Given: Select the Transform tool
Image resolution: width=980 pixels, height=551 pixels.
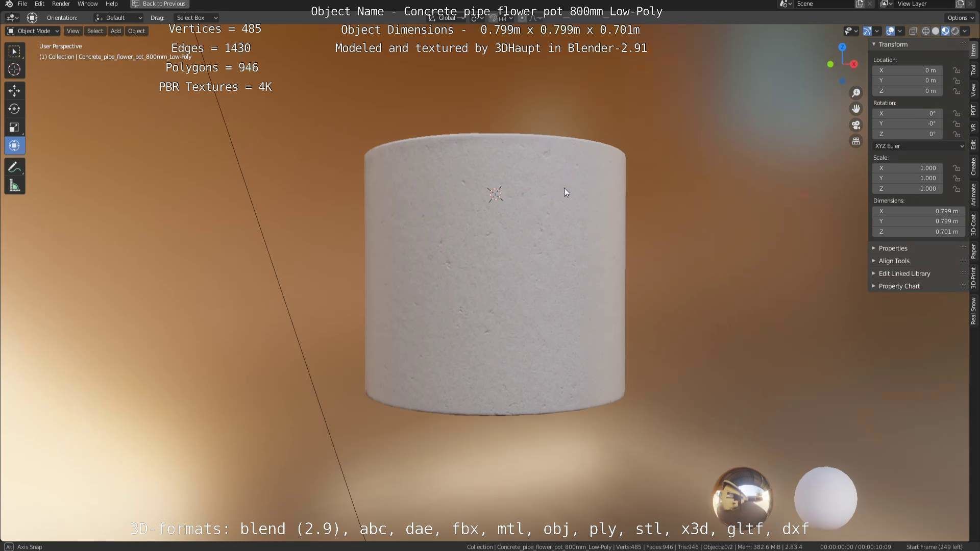Looking at the screenshot, I should 14,145.
